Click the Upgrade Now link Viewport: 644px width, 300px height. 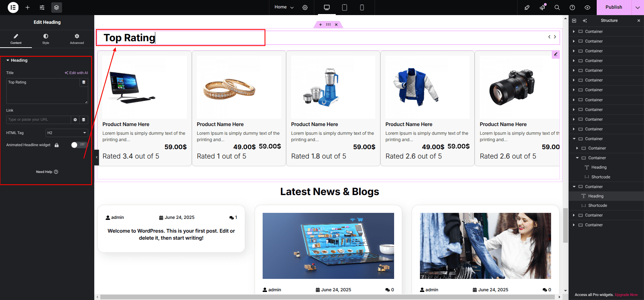pyautogui.click(x=626, y=295)
